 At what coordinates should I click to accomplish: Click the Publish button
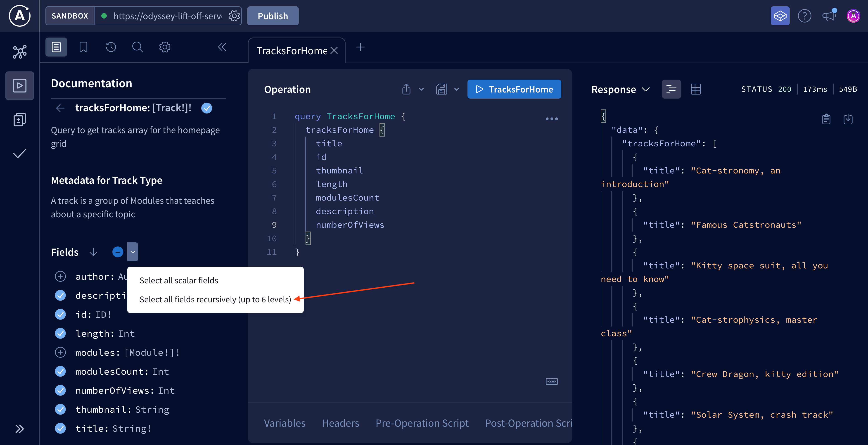(x=273, y=16)
